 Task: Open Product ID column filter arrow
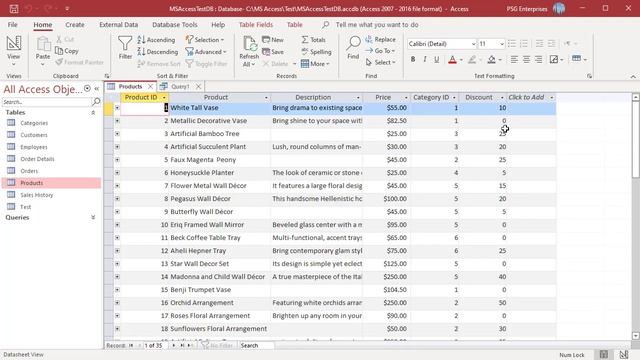164,98
